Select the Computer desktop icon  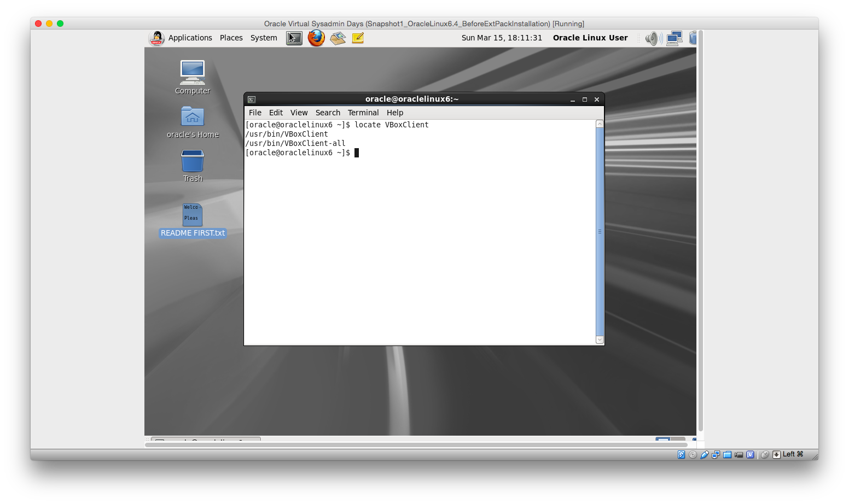tap(193, 72)
